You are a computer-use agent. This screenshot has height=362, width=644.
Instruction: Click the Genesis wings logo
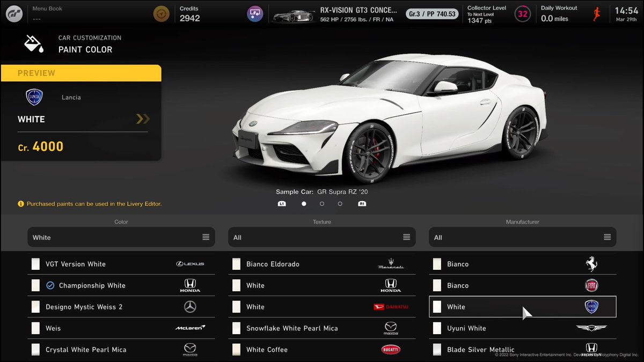pyautogui.click(x=591, y=328)
